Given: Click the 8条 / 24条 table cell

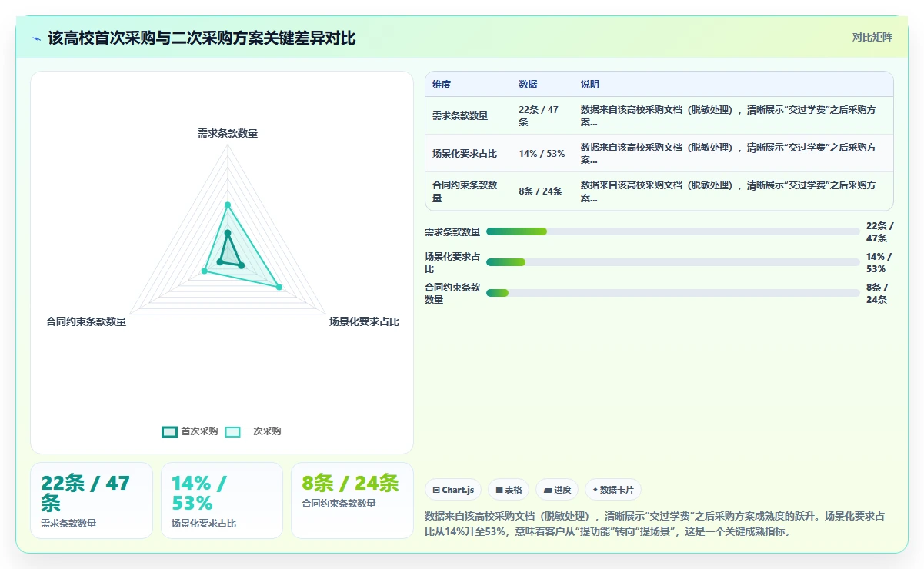Looking at the screenshot, I should point(541,191).
